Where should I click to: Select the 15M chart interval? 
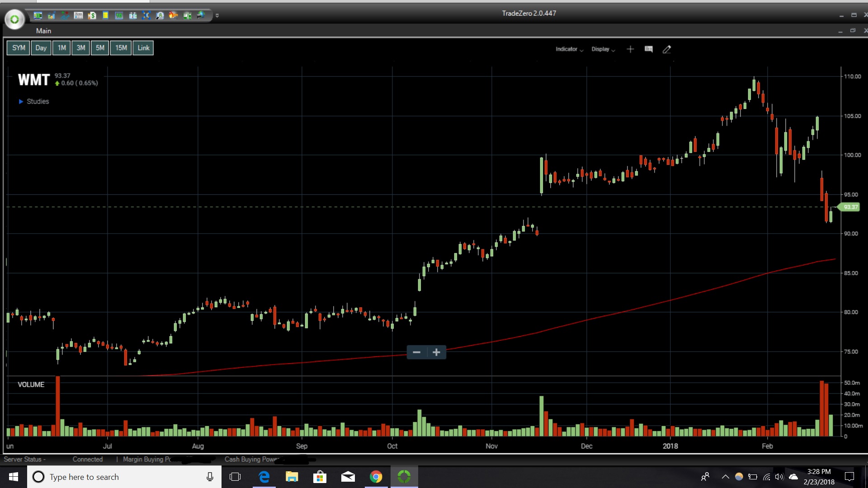[121, 48]
